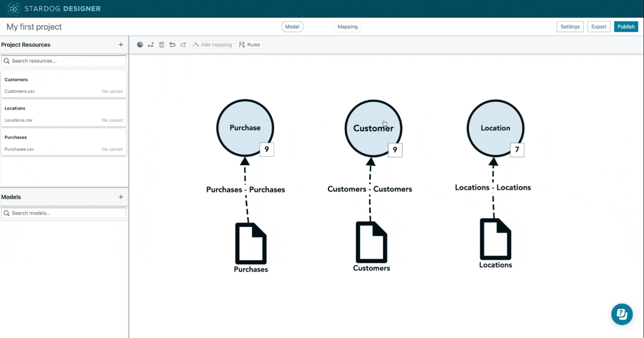Screen dimensions: 644x338
Task: Open project Settings
Action: point(570,26)
